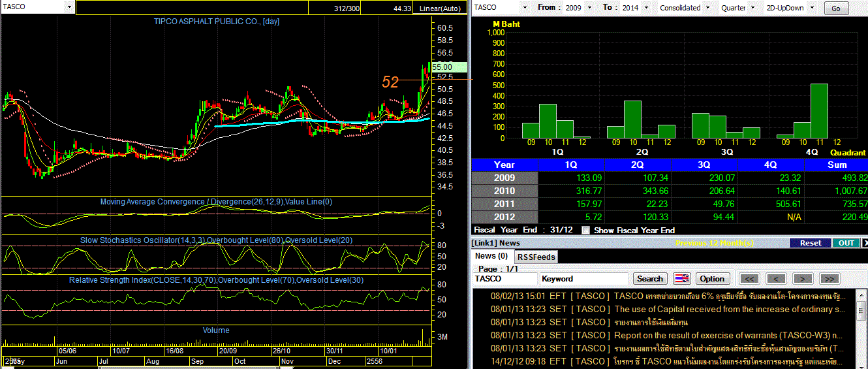Click the Keyword search field
The width and height of the screenshot is (868, 369).
pyautogui.click(x=585, y=278)
